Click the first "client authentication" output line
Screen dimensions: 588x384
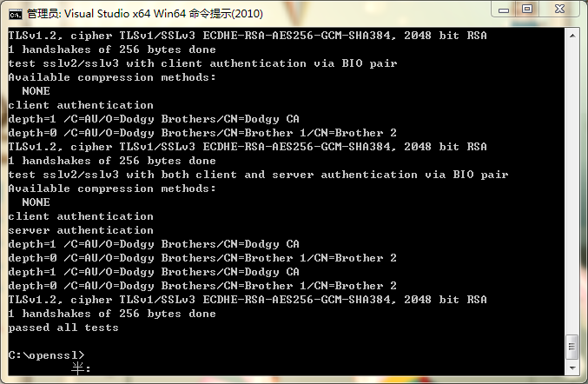click(81, 105)
